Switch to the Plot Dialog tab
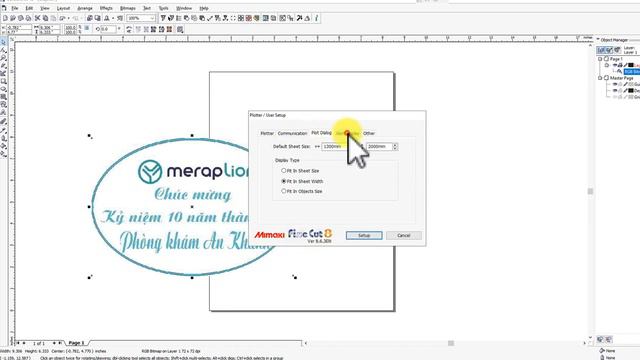This screenshot has width=640, height=360. (x=321, y=133)
